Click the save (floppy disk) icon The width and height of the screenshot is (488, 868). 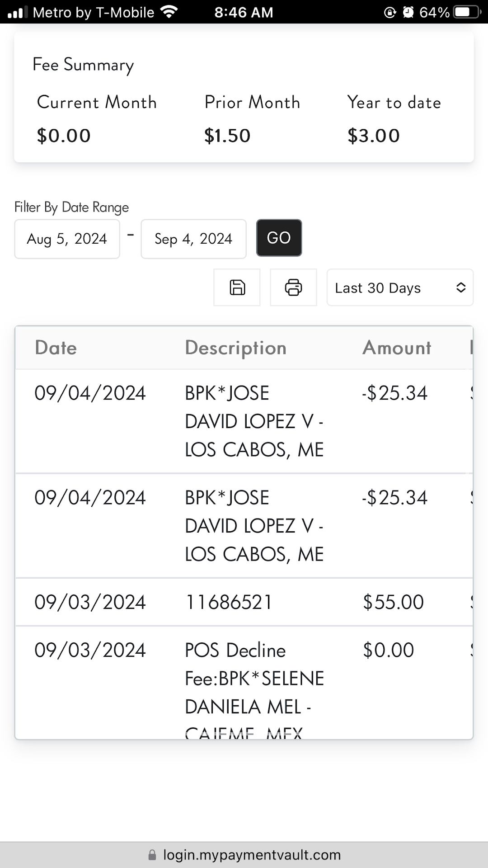(237, 288)
